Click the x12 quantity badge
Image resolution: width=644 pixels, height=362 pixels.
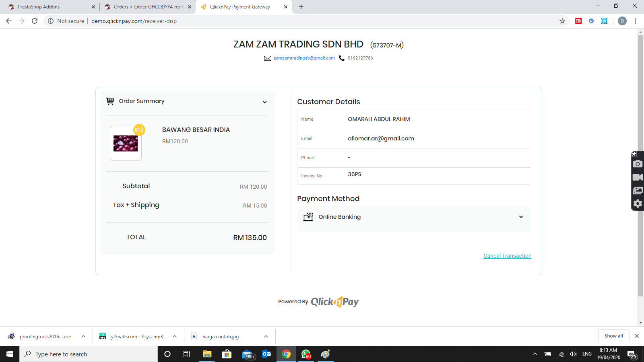point(139,130)
